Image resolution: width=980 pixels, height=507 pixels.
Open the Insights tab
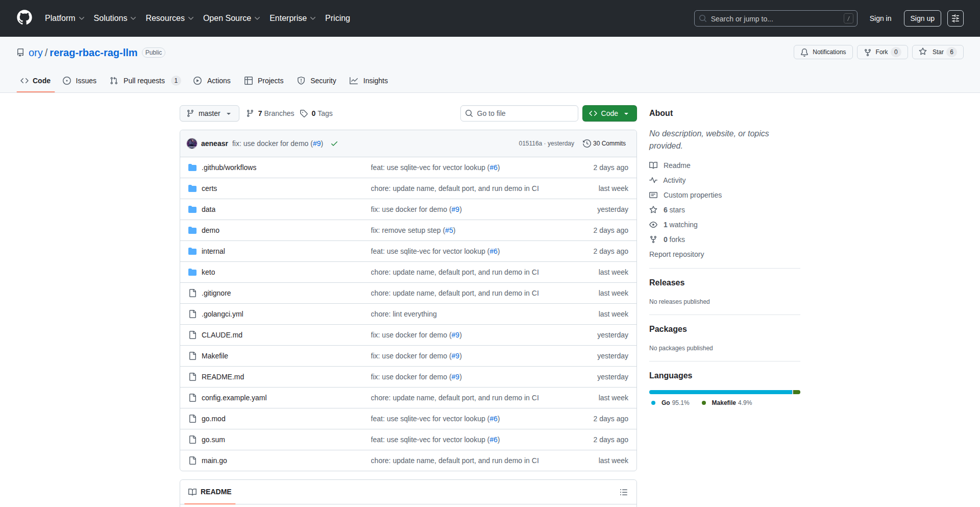click(x=369, y=81)
